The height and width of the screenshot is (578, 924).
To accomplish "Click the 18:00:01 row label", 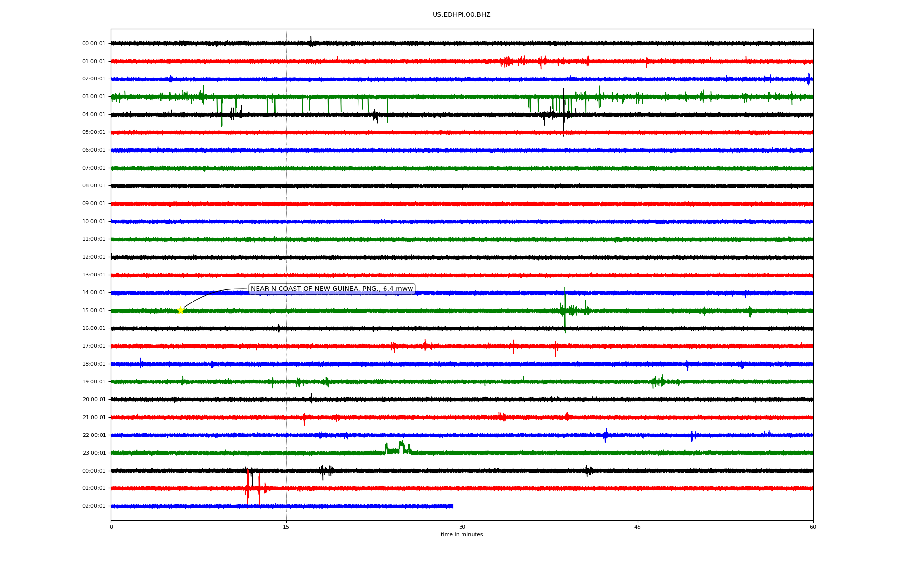I will pos(94,364).
